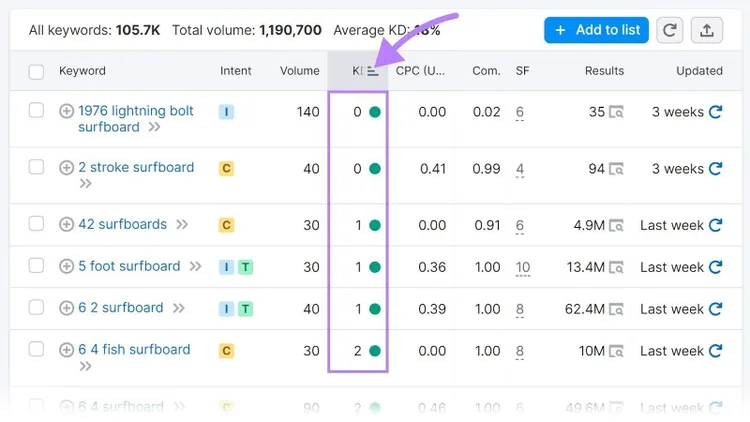This screenshot has height=422, width=750.
Task: Click green KD dot in '42 surfboards' row
Action: (375, 225)
